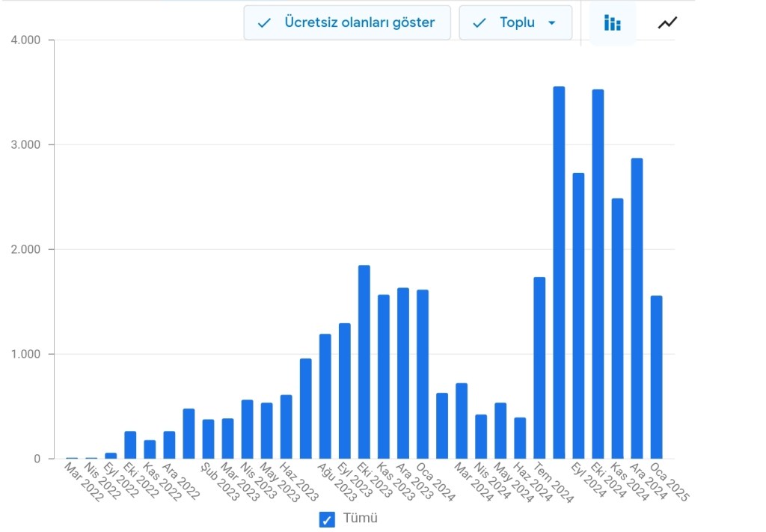Select the Eyl 2024 bar
Image resolution: width=766 pixels, height=532 pixels.
coord(578,316)
